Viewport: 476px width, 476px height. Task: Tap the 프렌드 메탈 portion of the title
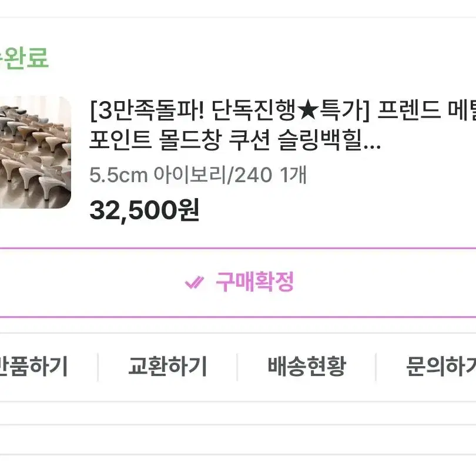pyautogui.click(x=427, y=110)
